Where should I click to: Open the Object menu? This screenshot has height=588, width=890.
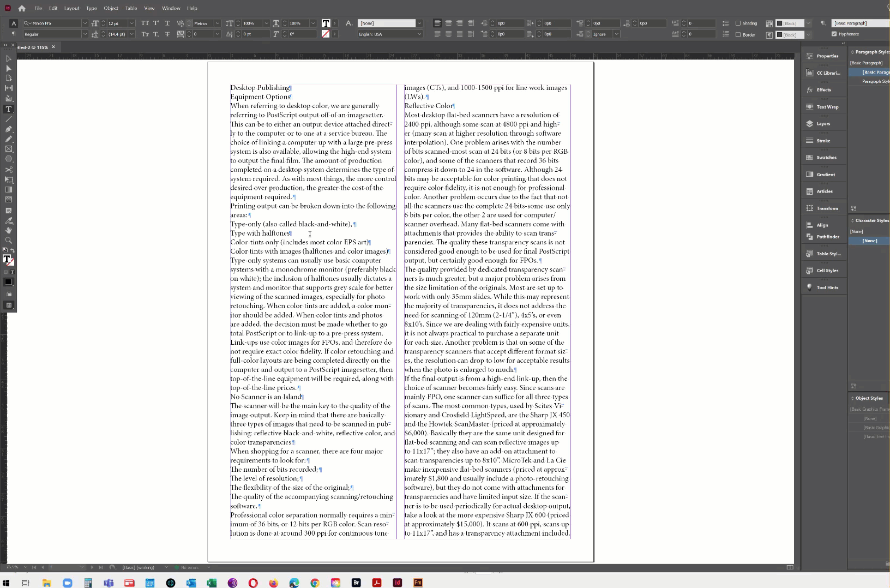click(111, 8)
